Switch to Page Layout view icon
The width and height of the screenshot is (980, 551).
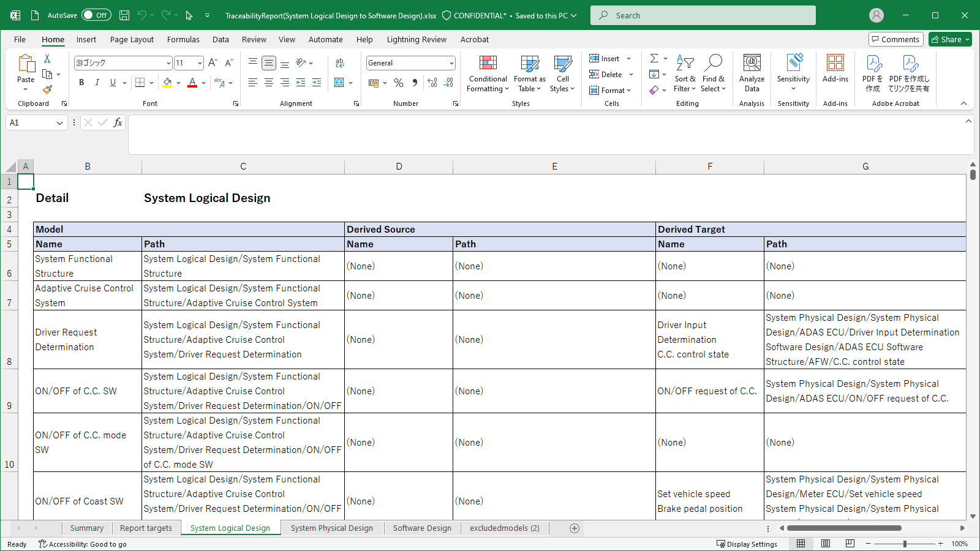pyautogui.click(x=826, y=544)
